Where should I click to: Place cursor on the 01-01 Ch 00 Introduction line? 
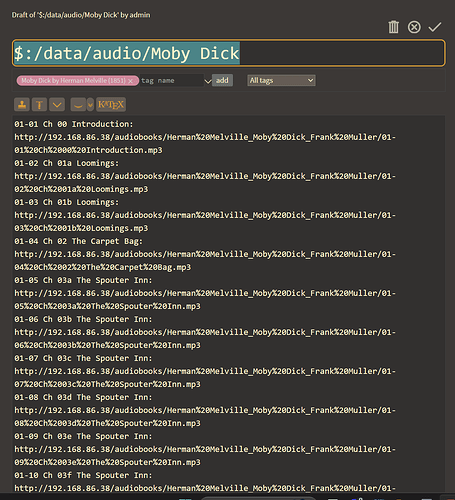point(74,124)
